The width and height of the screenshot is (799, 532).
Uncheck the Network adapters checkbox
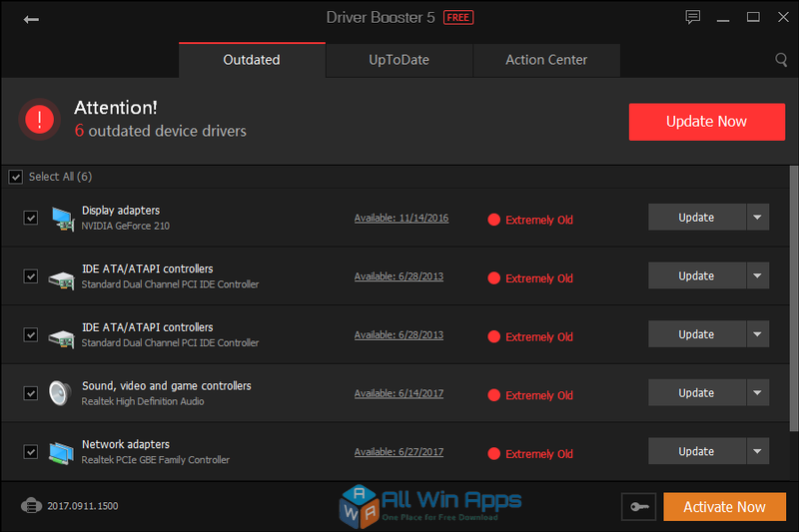click(x=31, y=452)
